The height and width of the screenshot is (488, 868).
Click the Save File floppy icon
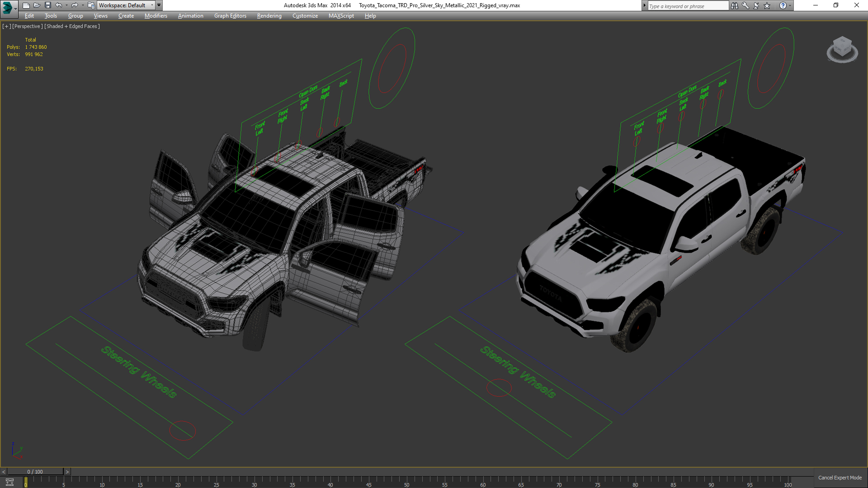(47, 5)
